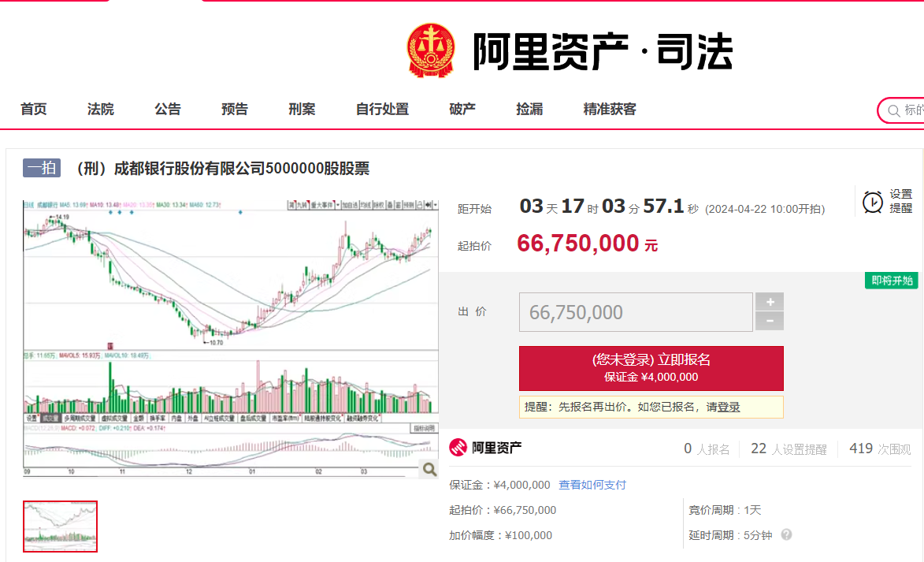The height and width of the screenshot is (562, 924).
Task: Decrease bid with the minus button
Action: point(770,321)
